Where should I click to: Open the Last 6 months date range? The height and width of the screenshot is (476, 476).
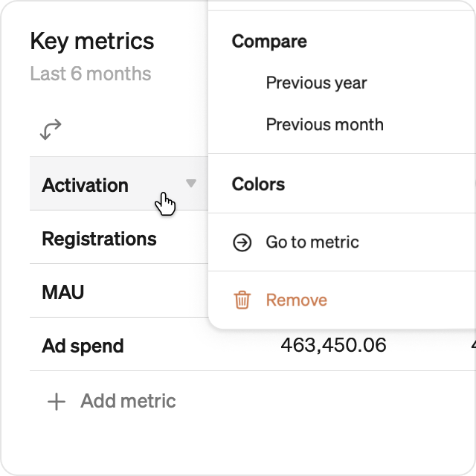pos(91,74)
